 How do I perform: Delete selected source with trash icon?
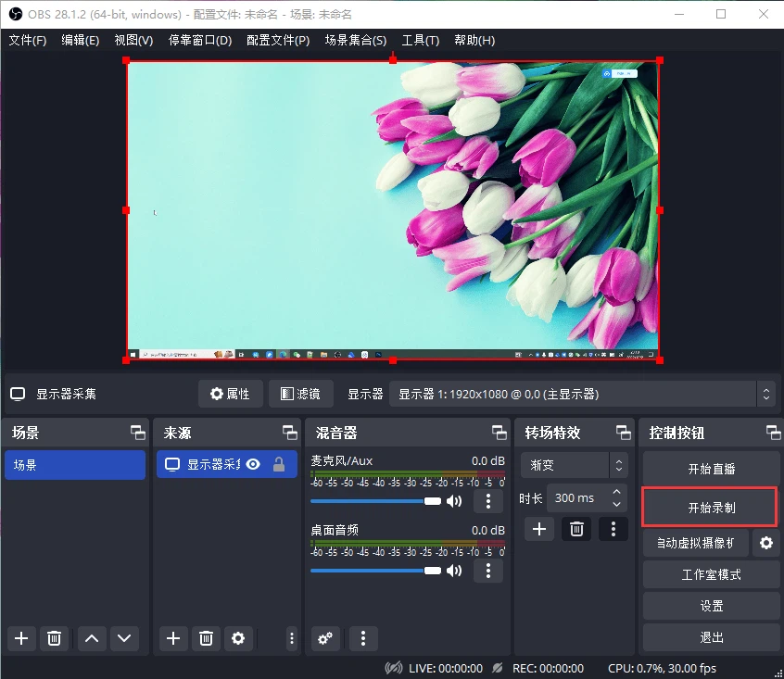[x=206, y=638]
